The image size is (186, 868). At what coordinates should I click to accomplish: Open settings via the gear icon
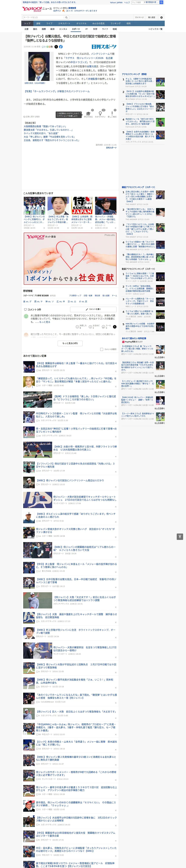coord(161,18)
